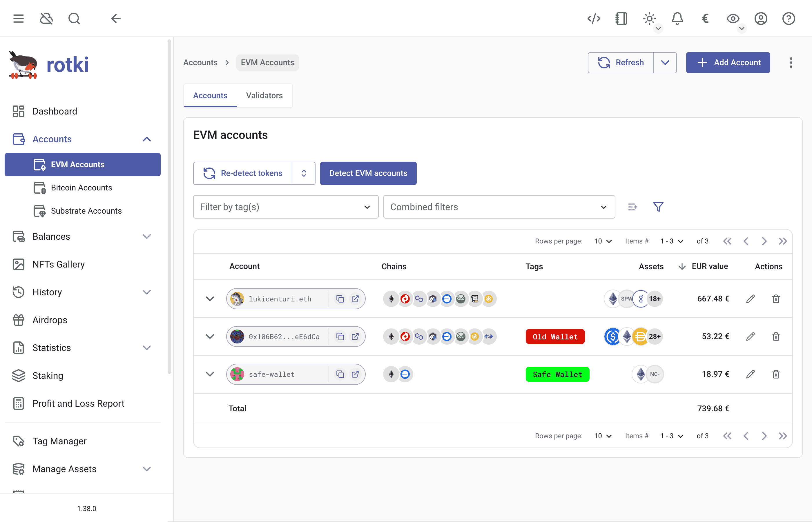Click Add Account button
The height and width of the screenshot is (522, 812).
pyautogui.click(x=728, y=62)
